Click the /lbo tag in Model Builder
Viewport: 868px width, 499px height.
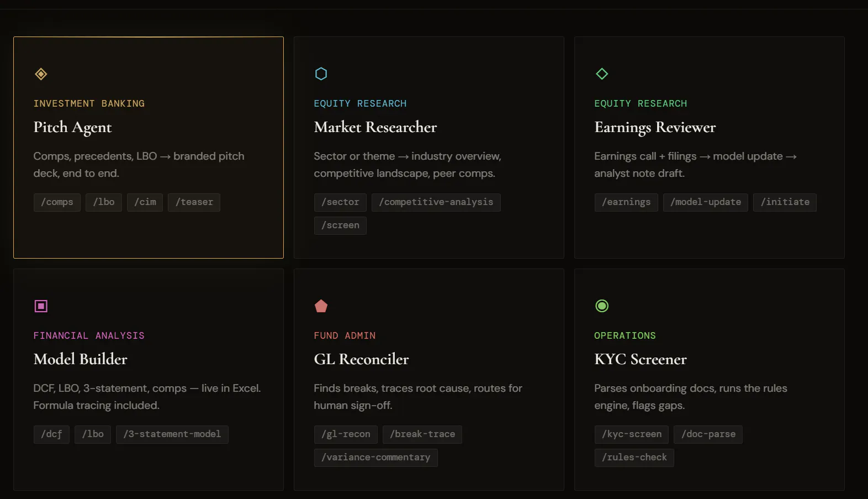click(x=93, y=434)
